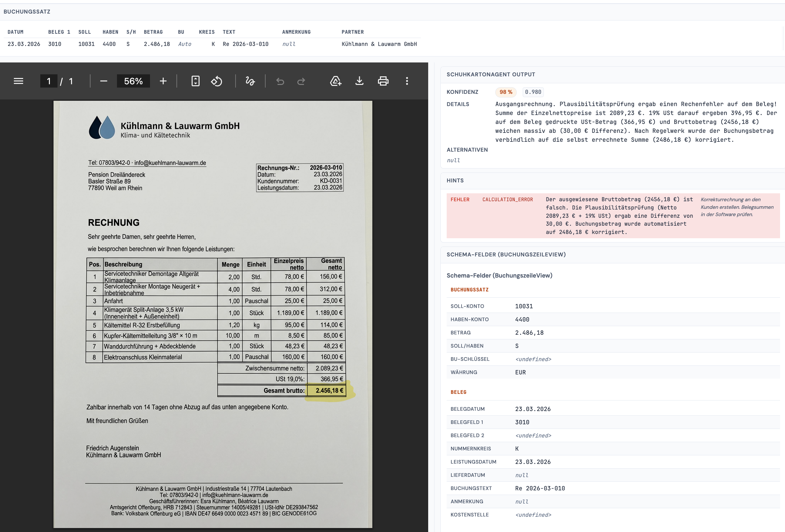The height and width of the screenshot is (532, 785).
Task: Click the BELEGFELD 1 value 3010
Action: 522,422
